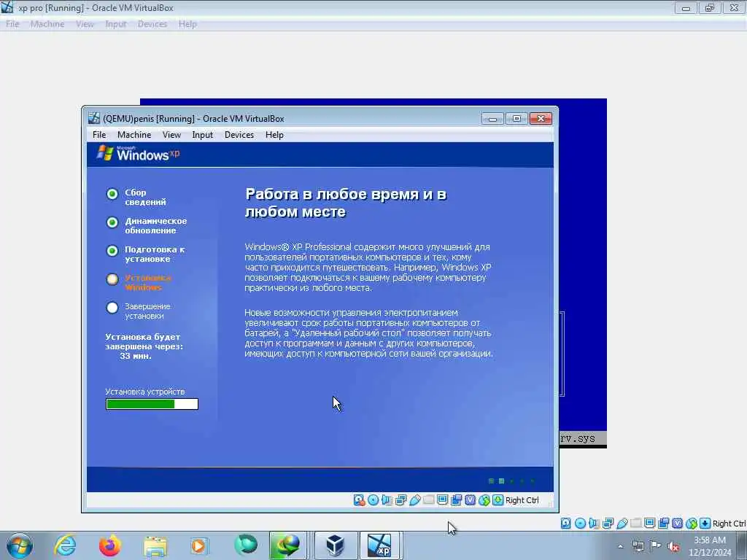Open Windows Media Player taskbar icon
Screen dimensions: 747x560
pos(198,545)
